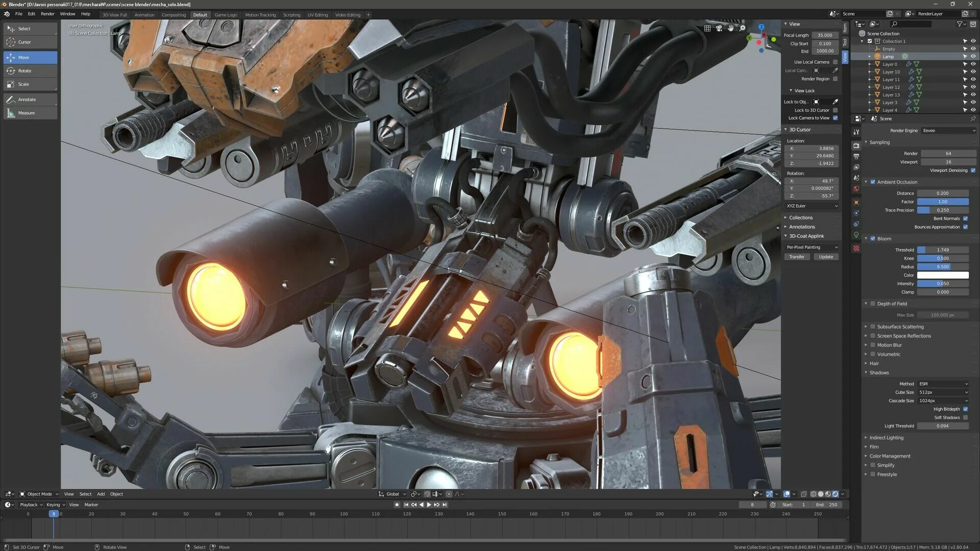
Task: Switch to the Scripting workspace tab
Action: pos(291,15)
